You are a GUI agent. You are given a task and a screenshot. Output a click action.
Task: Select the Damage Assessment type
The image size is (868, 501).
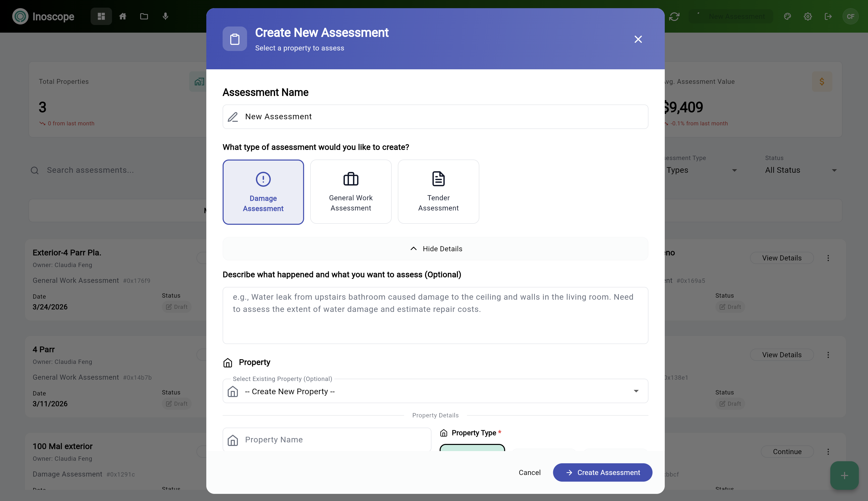pyautogui.click(x=263, y=192)
